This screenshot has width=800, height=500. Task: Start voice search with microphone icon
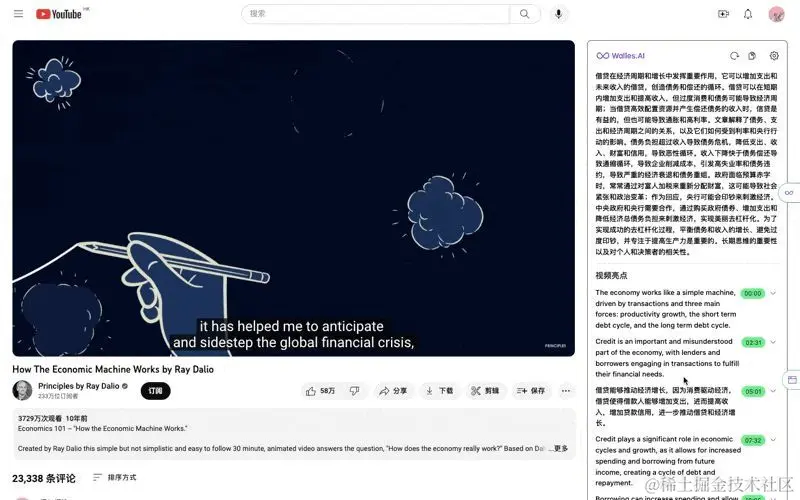point(559,14)
